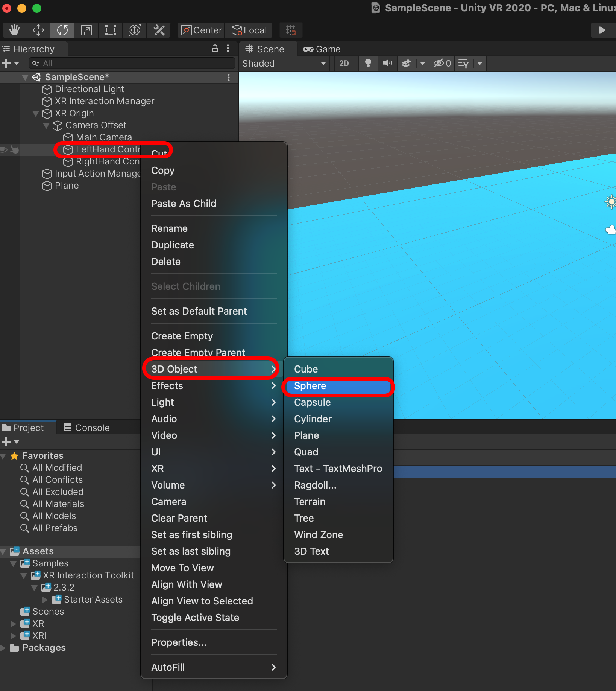
Task: Choose Duplicate in context menu
Action: [x=214, y=245]
